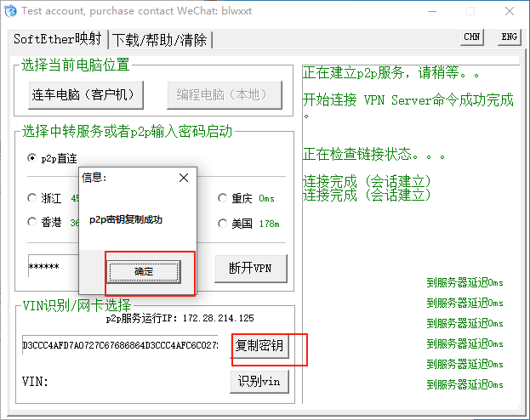Image resolution: width=530 pixels, height=420 pixels.
Task: Choose the 浙江 relay server
Action: pos(32,198)
